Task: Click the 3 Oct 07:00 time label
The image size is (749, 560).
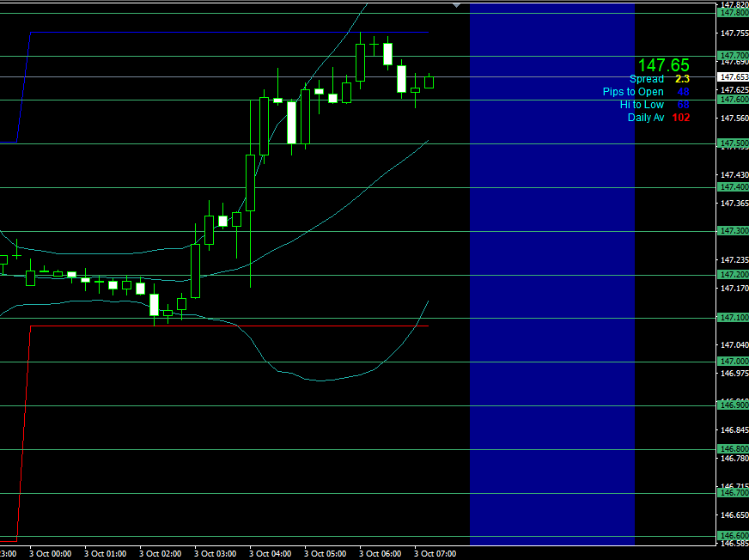Action: tap(435, 554)
